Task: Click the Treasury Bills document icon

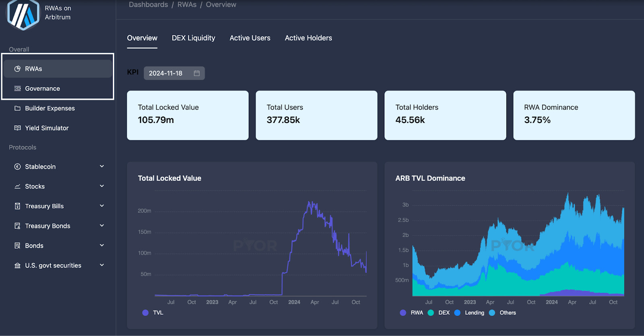Action: point(17,206)
